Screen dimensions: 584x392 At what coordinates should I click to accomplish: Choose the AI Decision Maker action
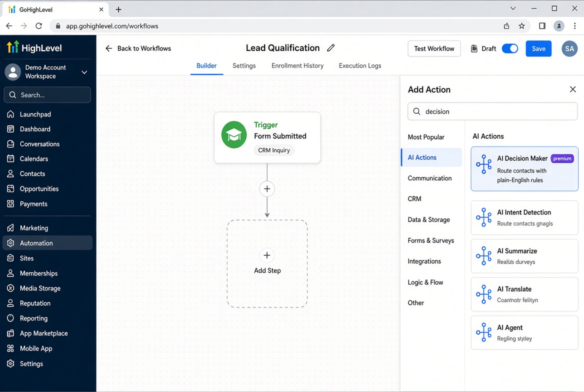pos(524,169)
